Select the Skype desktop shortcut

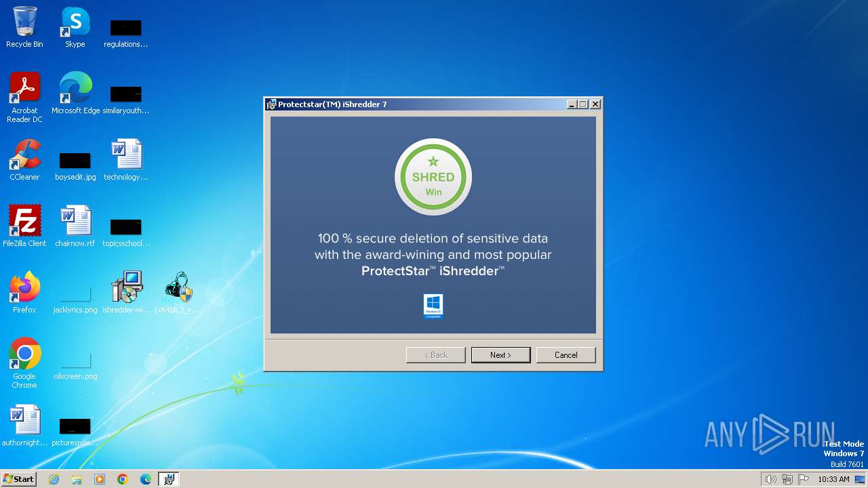pyautogui.click(x=75, y=28)
